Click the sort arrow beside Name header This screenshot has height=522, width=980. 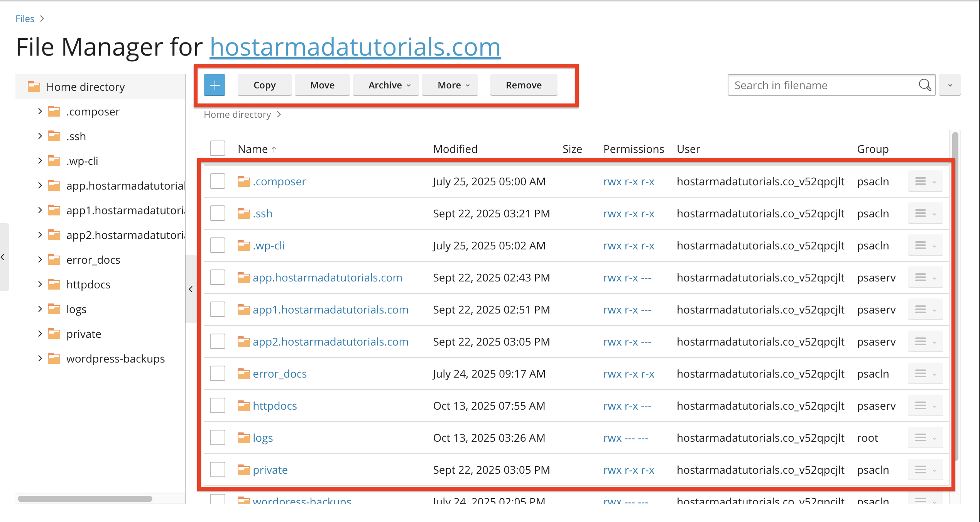tap(274, 149)
